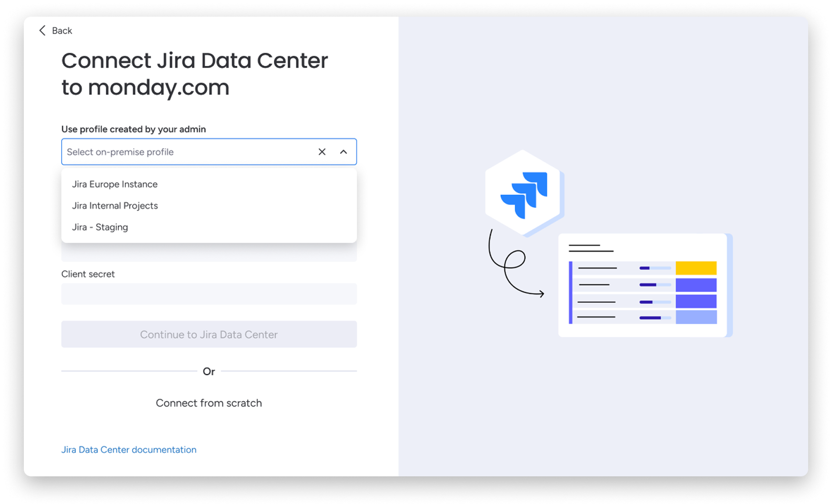This screenshot has width=832, height=504.
Task: Select Jira Internal Projects from the list
Action: coord(114,206)
